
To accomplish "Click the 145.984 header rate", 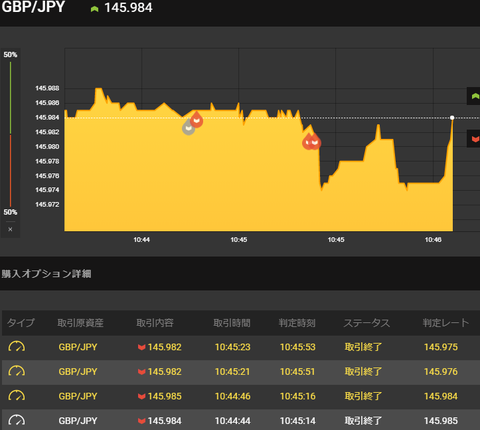I will click(128, 8).
